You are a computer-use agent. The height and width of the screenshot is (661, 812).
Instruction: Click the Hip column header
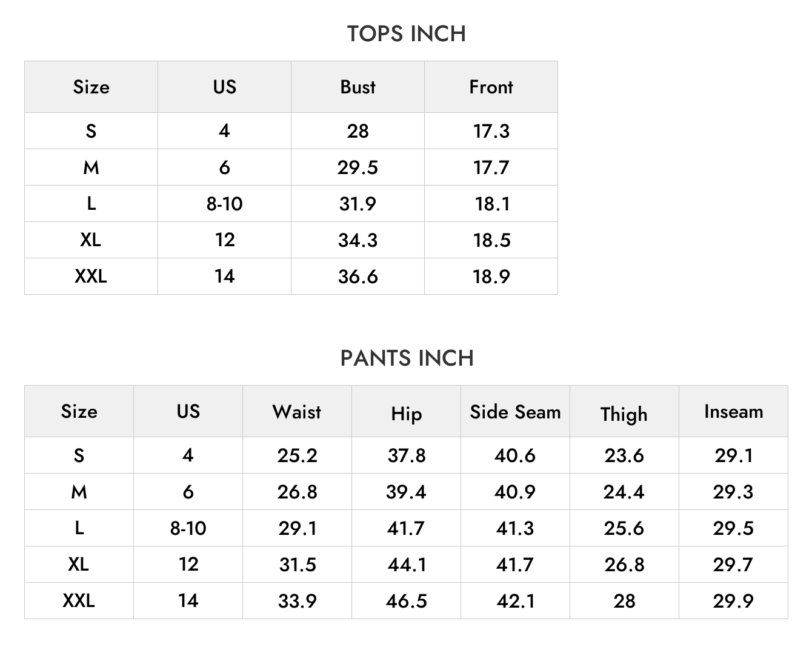point(406,414)
